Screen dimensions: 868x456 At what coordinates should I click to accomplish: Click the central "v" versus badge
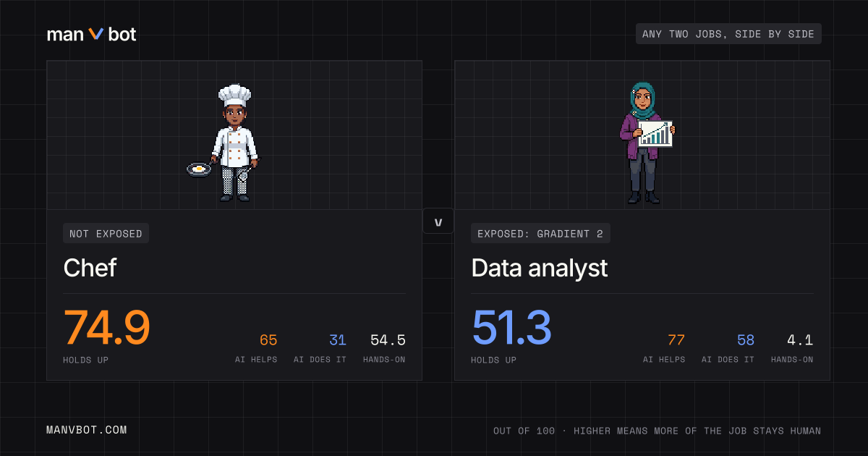[x=438, y=221]
